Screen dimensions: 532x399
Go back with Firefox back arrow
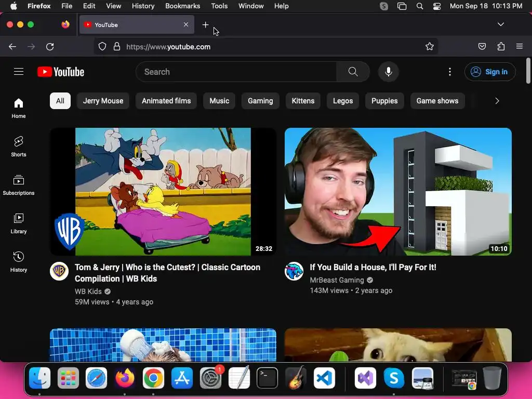(x=12, y=46)
